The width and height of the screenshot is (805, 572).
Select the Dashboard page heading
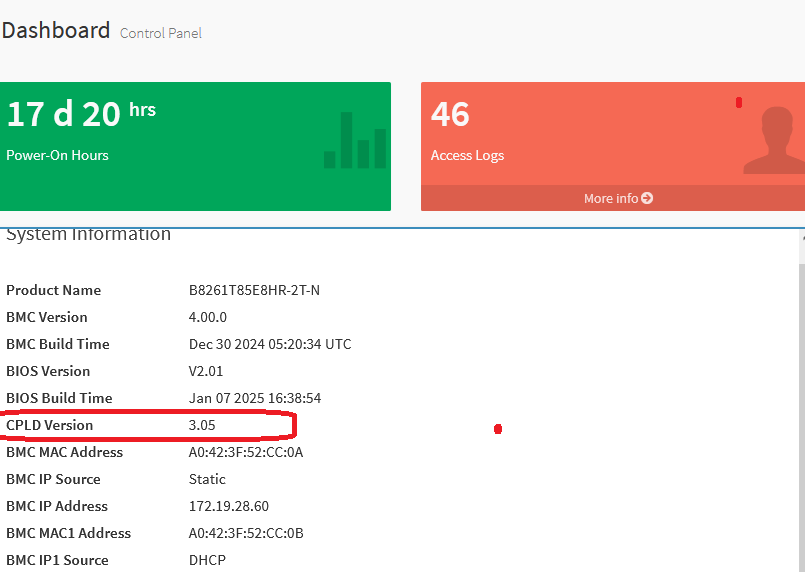coord(56,30)
